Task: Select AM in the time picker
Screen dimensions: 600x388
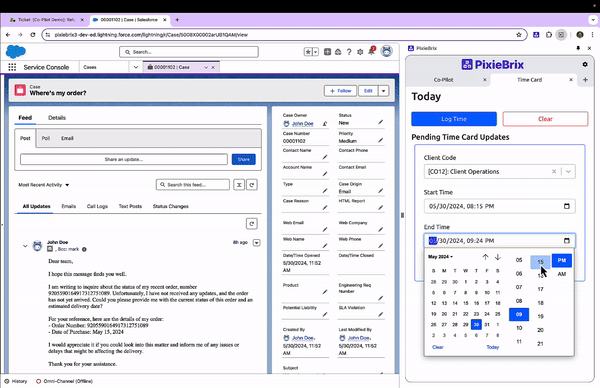Action: click(561, 274)
